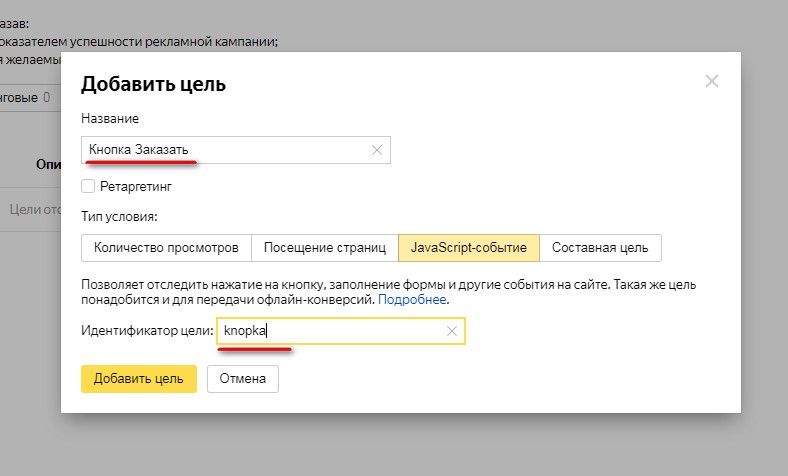Viewport: 788px width, 476px height.
Task: Click the dimmed Цели text behind dialog
Action: (30, 210)
